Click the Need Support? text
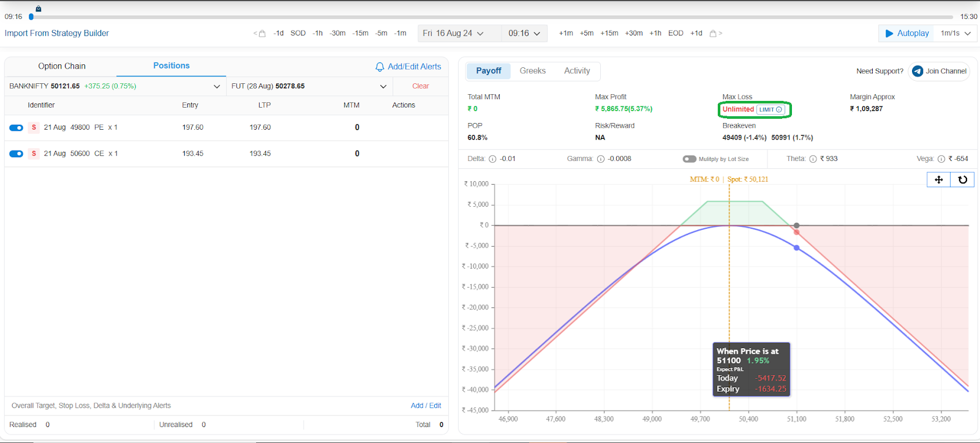 pos(880,72)
